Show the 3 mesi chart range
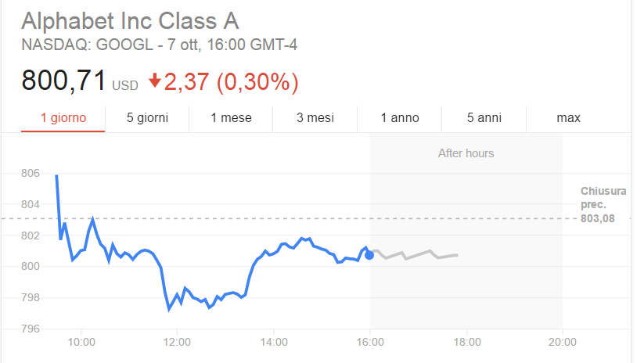Image resolution: width=644 pixels, height=363 pixels. (315, 118)
